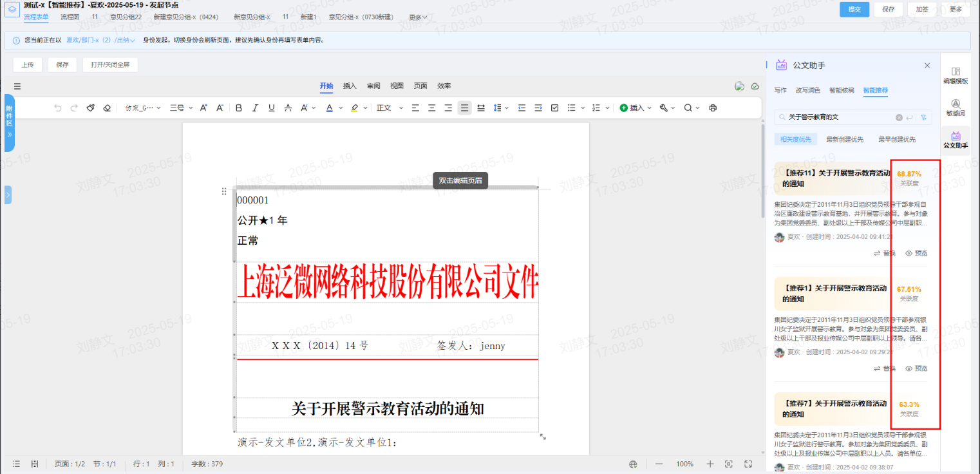Screen dimensions: 980x474
Task: Sort by 最早创建优先
Action: tap(896, 139)
